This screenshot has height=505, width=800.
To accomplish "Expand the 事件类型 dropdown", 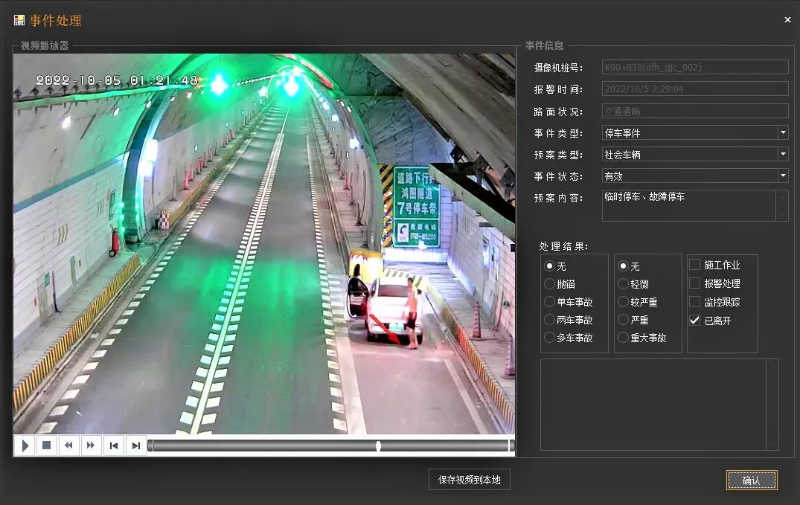I will click(783, 132).
